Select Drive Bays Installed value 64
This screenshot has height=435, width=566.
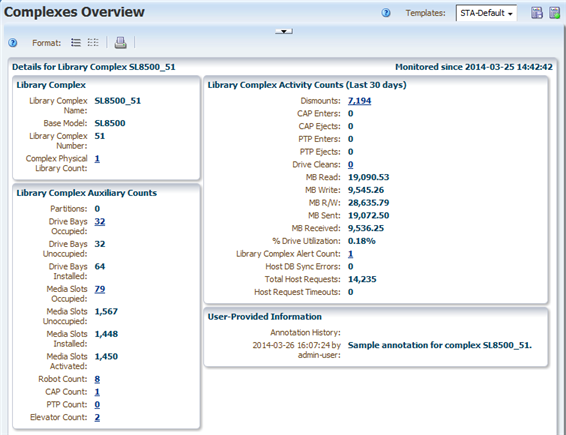click(x=100, y=266)
